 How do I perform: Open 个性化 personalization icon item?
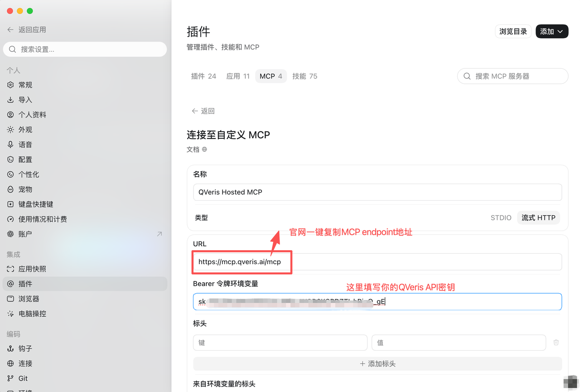coord(10,174)
